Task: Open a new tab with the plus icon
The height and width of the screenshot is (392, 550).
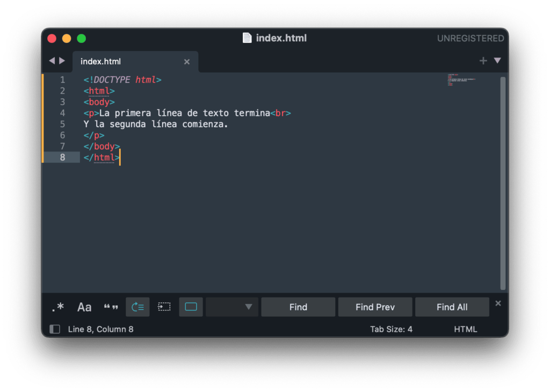Action: [483, 61]
